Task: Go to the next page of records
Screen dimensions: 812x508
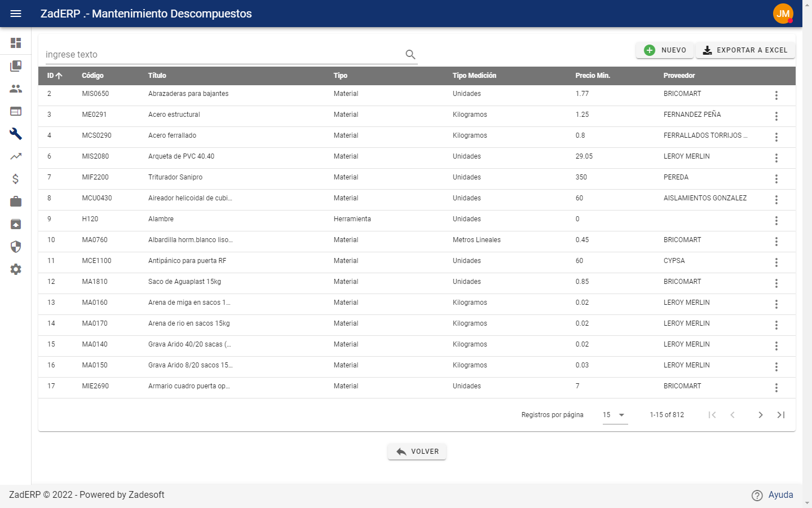Action: pos(761,415)
